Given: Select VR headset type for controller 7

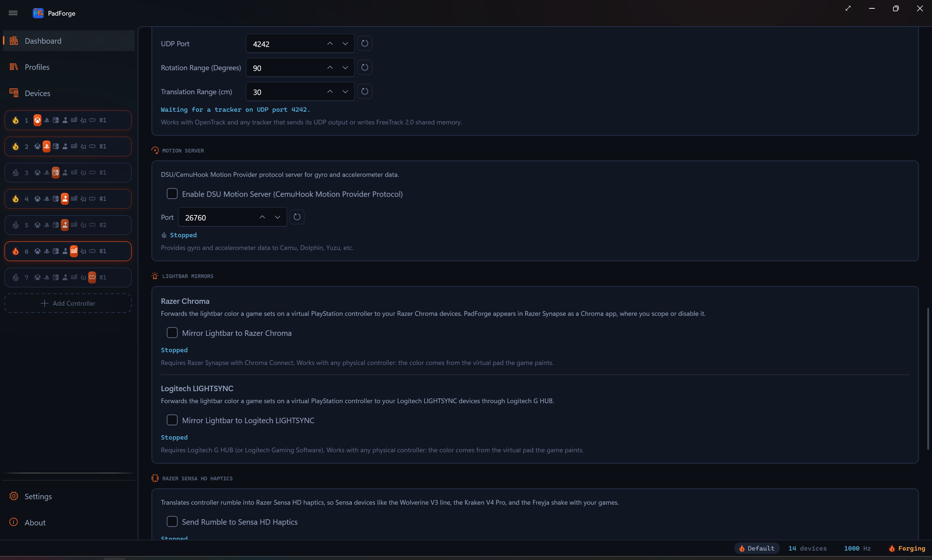Looking at the screenshot, I should (x=92, y=277).
